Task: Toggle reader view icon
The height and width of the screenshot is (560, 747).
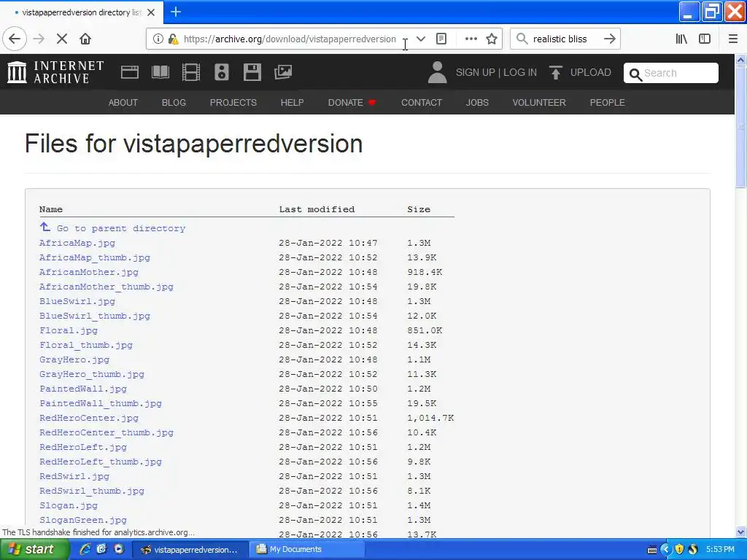Action: click(x=441, y=39)
